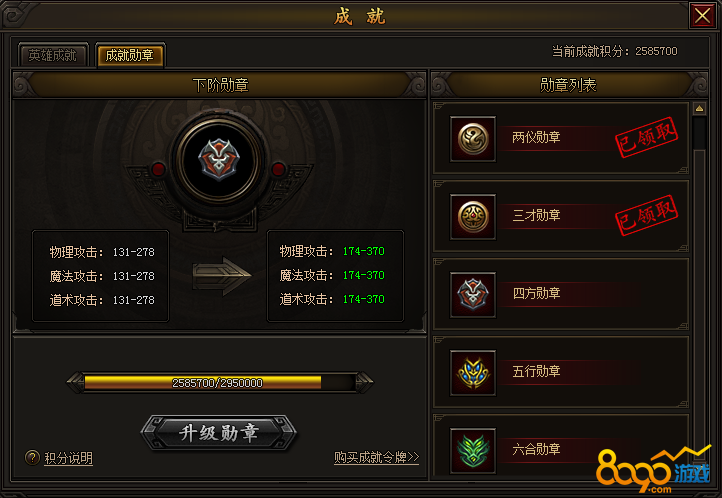The image size is (722, 498).
Task: Switch to the 英雄成就 tab
Action: (x=52, y=55)
